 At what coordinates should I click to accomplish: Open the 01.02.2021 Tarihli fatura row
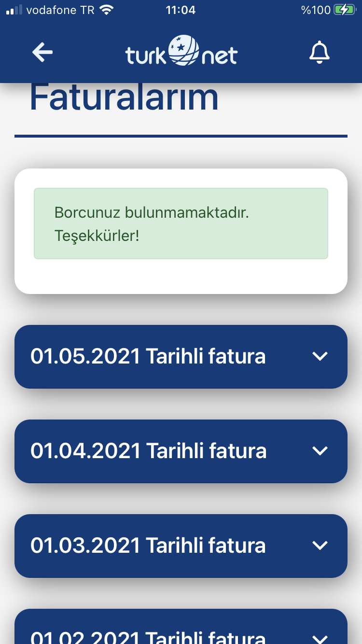pos(181,627)
